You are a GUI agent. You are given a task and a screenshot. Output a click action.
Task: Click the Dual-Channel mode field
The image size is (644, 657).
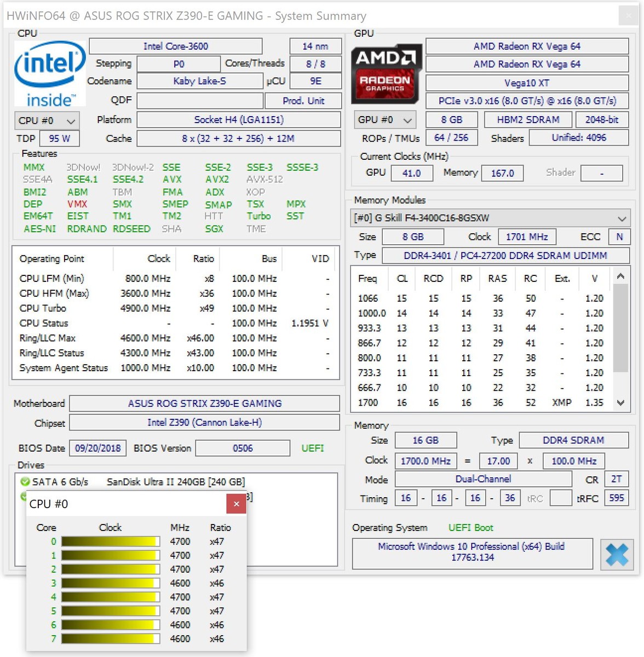tap(483, 479)
